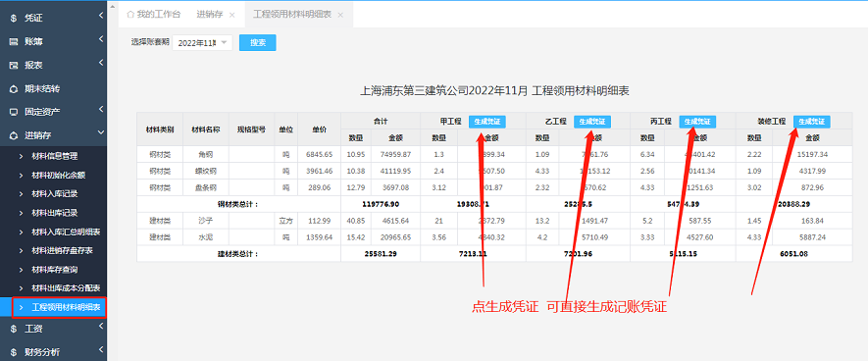Expand the 账簿 menu chevron
868x361 pixels.
tap(101, 39)
